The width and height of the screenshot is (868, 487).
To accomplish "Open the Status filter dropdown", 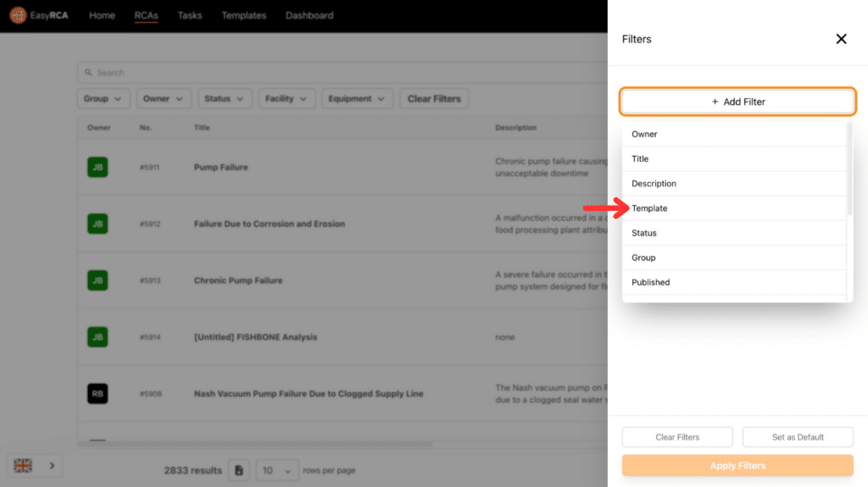I will point(225,98).
